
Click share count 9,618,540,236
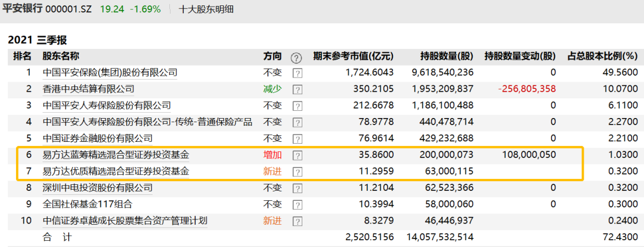click(x=442, y=73)
